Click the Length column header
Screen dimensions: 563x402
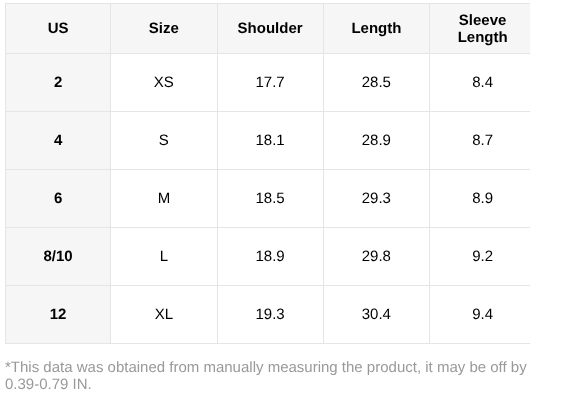[376, 28]
